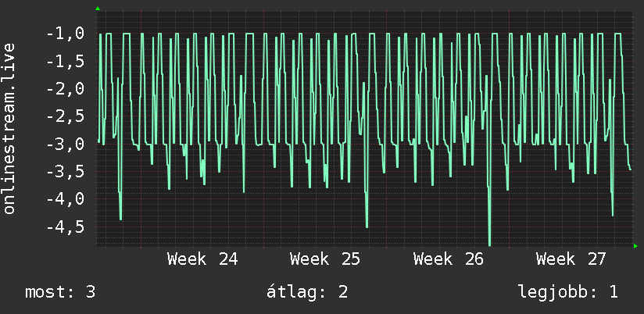Viewport: 644px width, 314px height.
Task: Click the -1,0 y-axis label
Action: click(x=66, y=34)
